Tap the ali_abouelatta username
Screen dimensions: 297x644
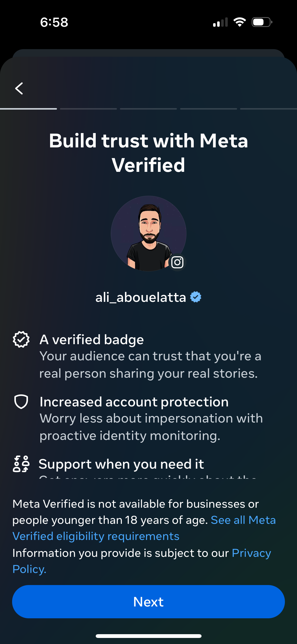(141, 297)
